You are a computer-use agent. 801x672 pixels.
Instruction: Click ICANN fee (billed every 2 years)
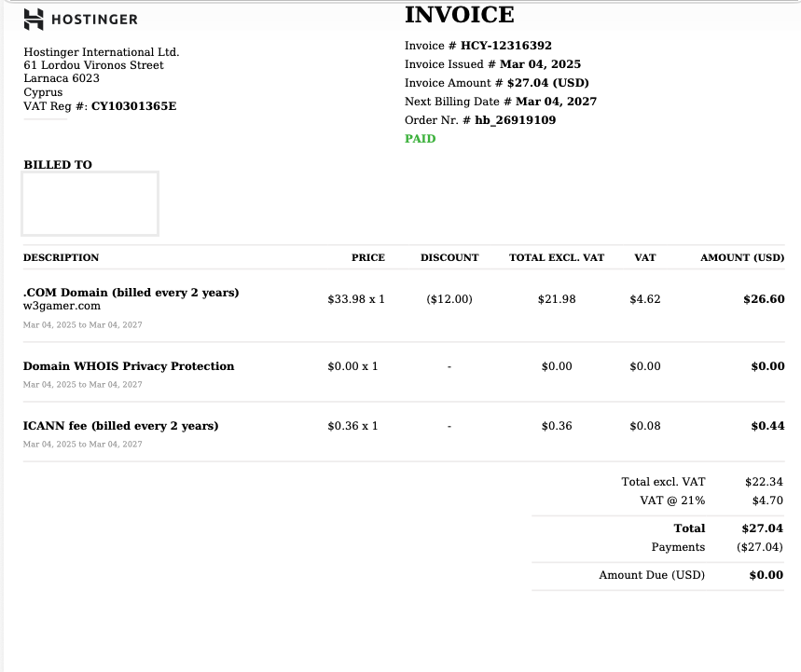tap(120, 426)
